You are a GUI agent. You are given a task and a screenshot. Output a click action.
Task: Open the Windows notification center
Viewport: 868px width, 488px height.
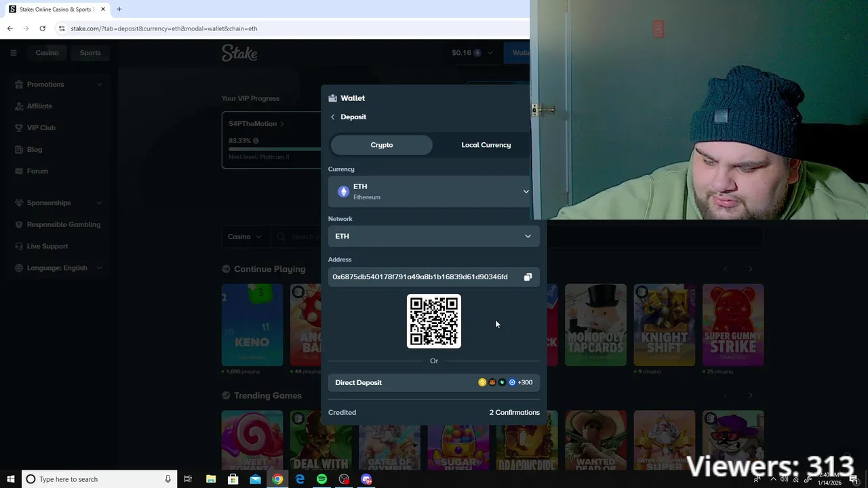[854, 479]
